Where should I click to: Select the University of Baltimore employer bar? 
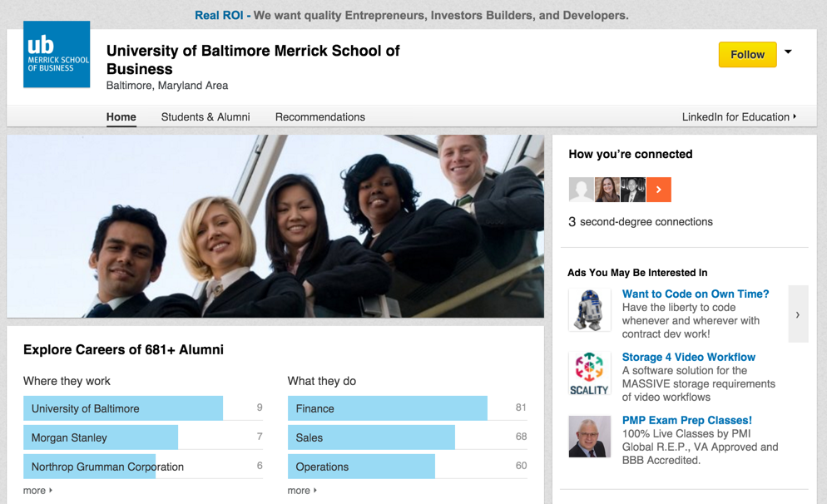click(123, 408)
